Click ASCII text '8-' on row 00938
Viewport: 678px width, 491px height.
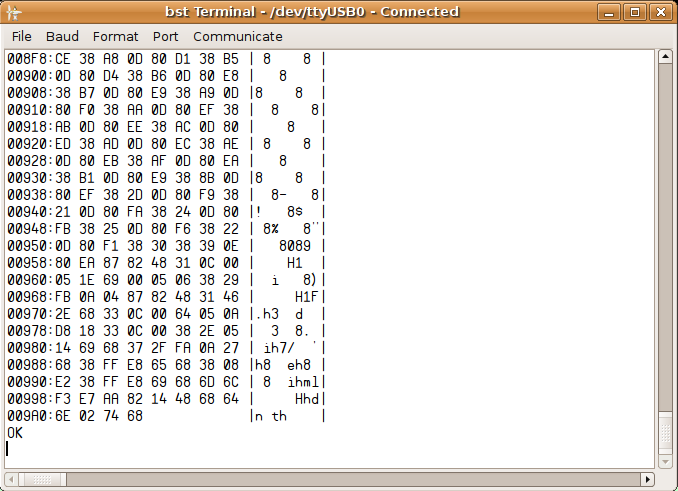click(x=279, y=194)
